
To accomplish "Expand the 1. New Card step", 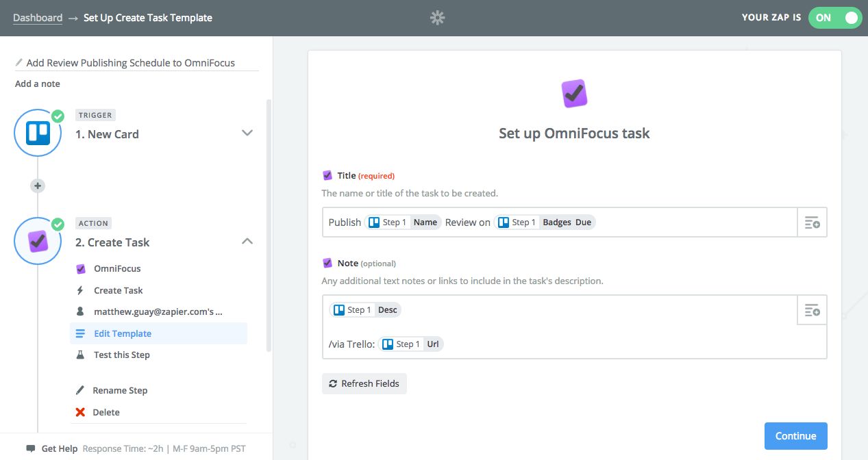I will click(x=248, y=133).
